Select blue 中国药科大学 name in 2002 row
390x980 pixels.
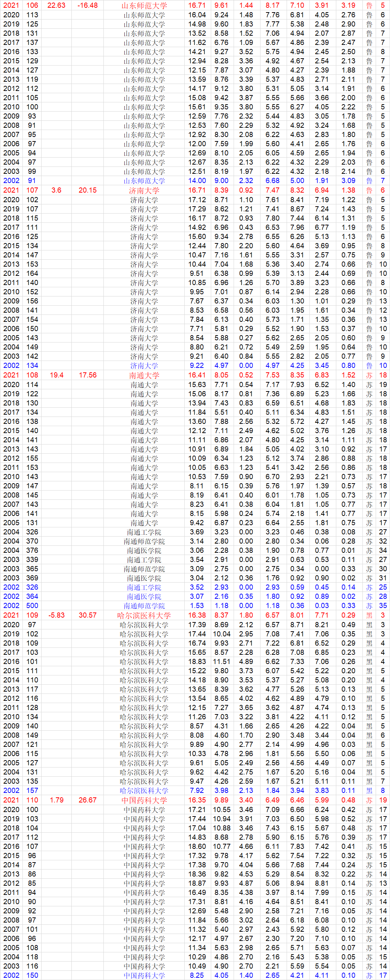pos(144,976)
